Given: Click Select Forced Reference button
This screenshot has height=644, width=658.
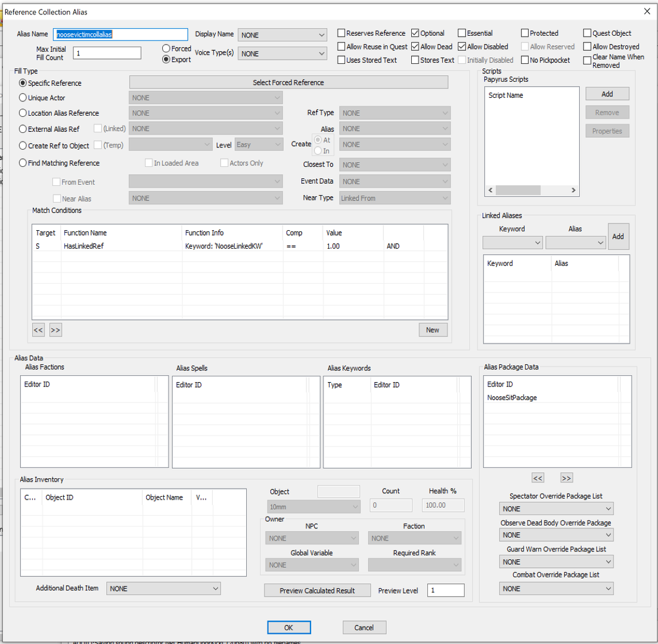Looking at the screenshot, I should click(288, 82).
